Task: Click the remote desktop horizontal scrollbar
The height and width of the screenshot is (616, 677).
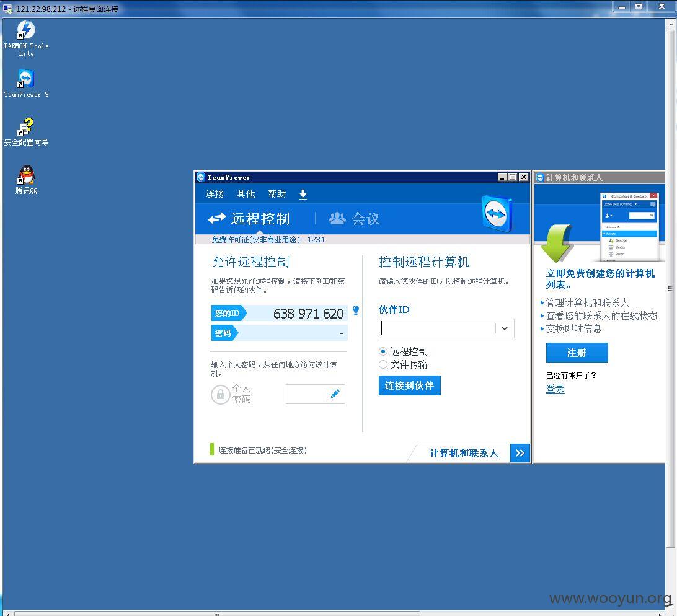Action: pos(216,614)
